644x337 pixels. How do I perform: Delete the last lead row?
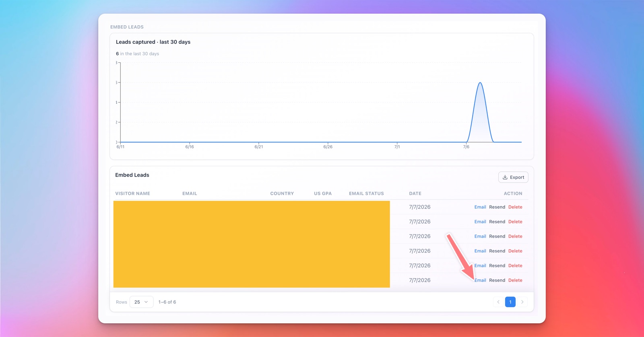click(515, 280)
